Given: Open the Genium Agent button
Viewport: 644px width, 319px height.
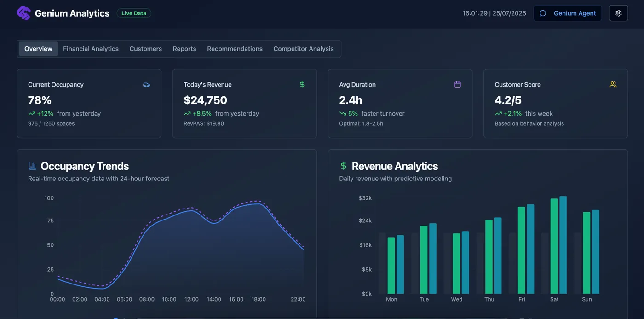Looking at the screenshot, I should 568,13.
